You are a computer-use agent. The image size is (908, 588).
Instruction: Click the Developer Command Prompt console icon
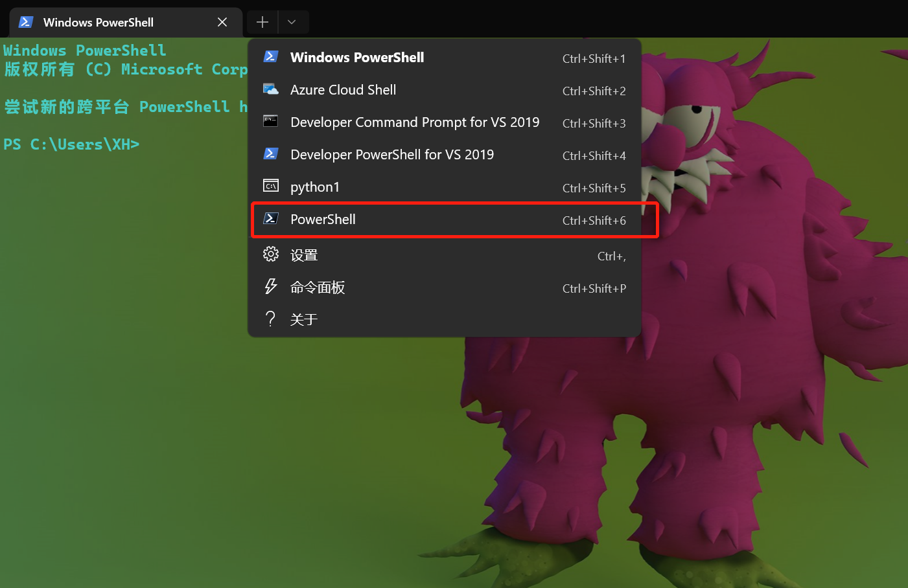coord(271,121)
